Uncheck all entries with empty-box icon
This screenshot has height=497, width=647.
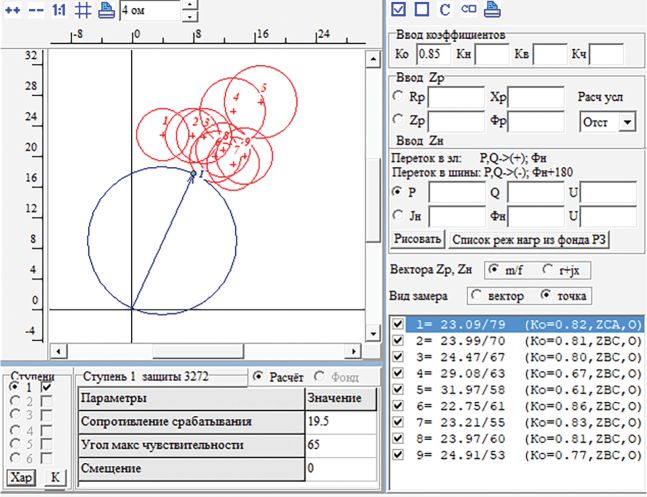coord(421,9)
